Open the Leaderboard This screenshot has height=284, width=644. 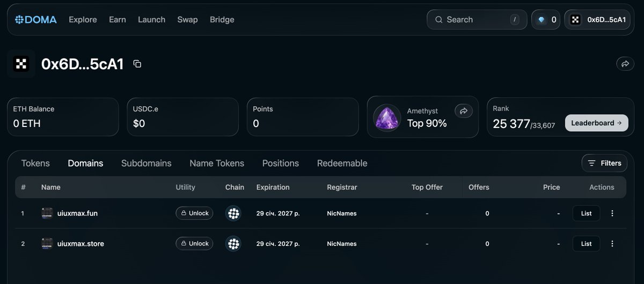(x=596, y=123)
